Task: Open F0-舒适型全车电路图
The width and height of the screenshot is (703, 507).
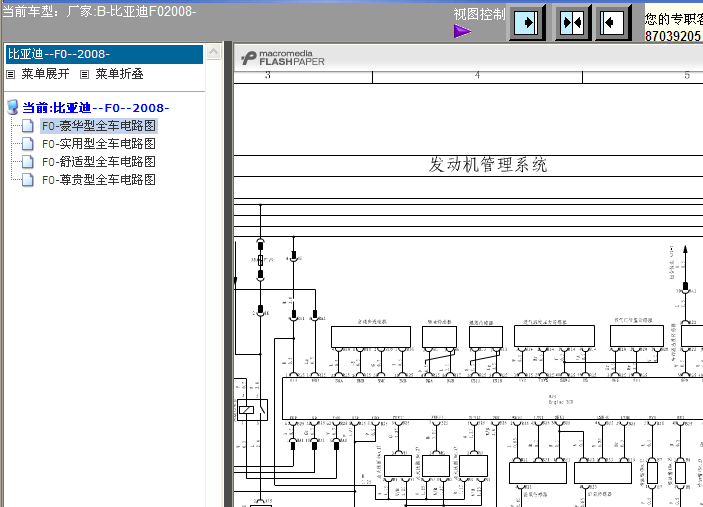Action: tap(99, 162)
